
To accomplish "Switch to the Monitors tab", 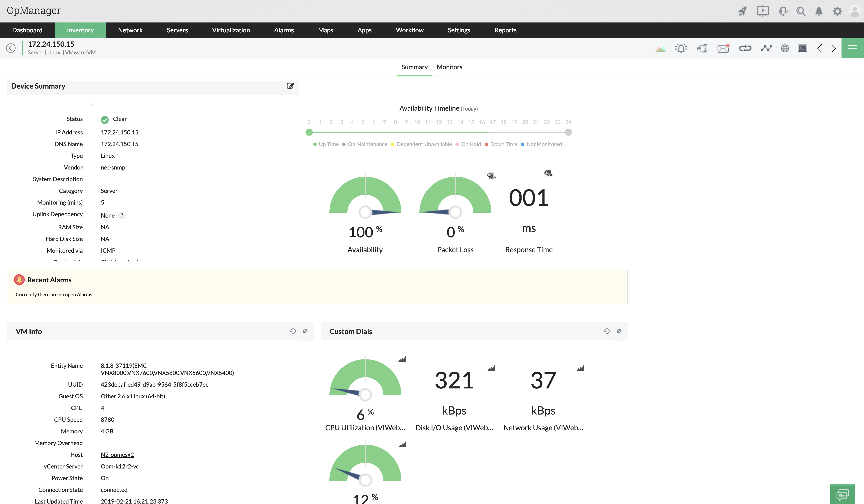I will tap(449, 67).
